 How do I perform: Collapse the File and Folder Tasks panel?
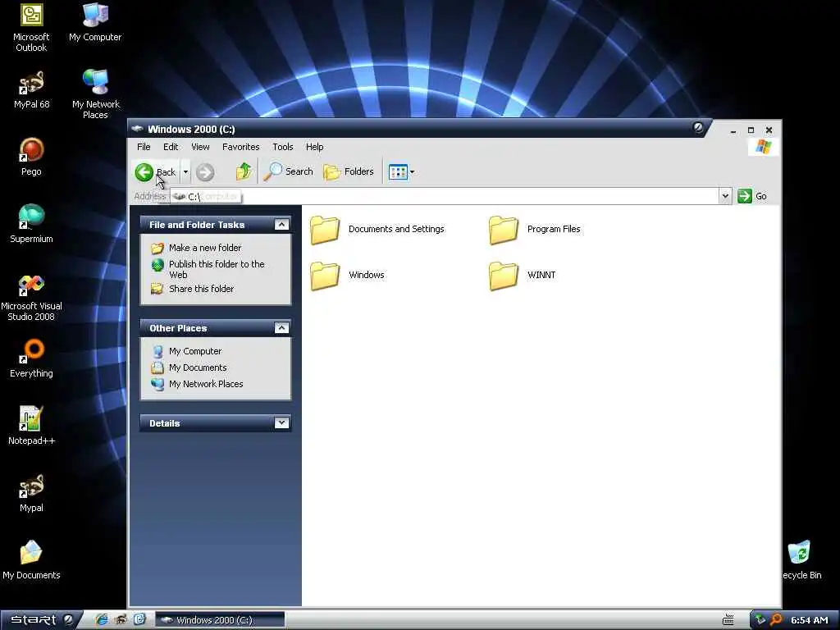282,225
